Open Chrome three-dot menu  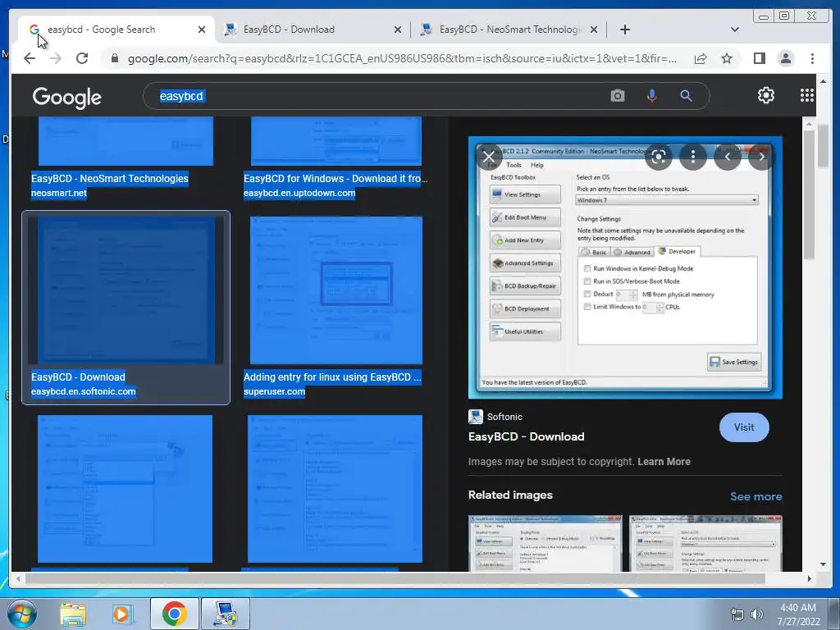coord(812,58)
